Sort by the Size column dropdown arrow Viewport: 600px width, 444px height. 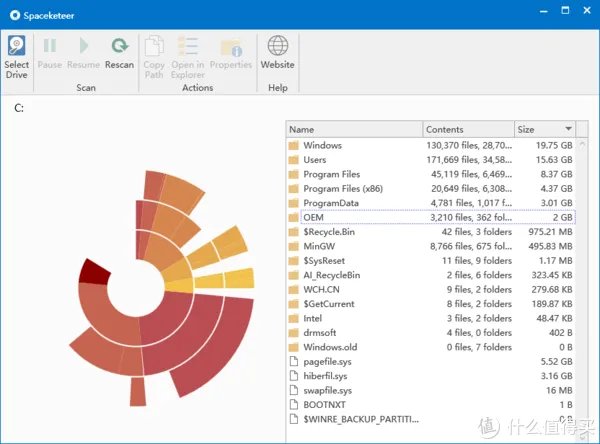tap(568, 129)
